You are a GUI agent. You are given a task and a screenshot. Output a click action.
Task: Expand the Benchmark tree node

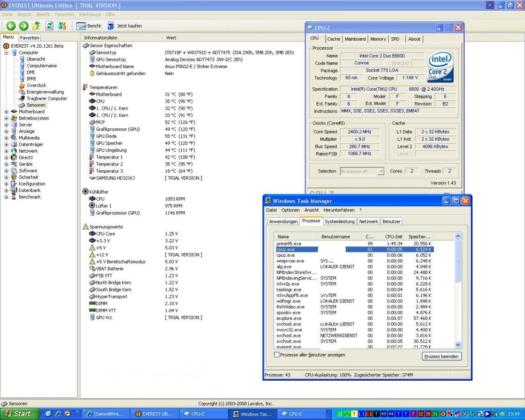[6, 197]
